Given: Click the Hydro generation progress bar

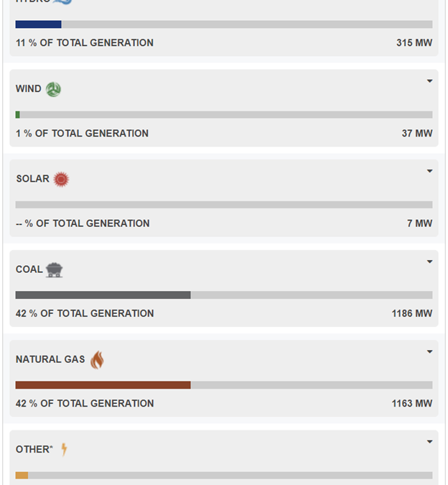Looking at the screenshot, I should pyautogui.click(x=224, y=24).
